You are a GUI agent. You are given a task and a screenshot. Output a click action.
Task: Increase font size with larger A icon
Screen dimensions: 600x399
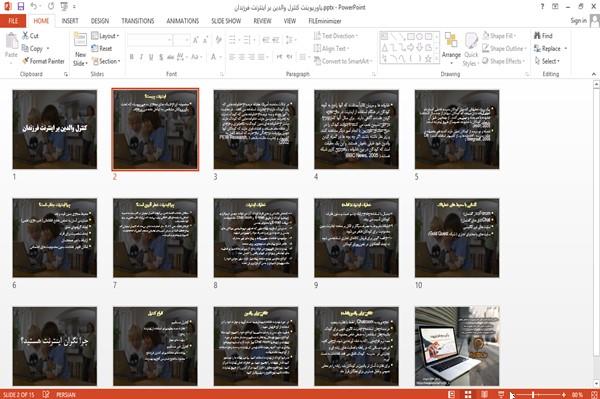[196, 40]
